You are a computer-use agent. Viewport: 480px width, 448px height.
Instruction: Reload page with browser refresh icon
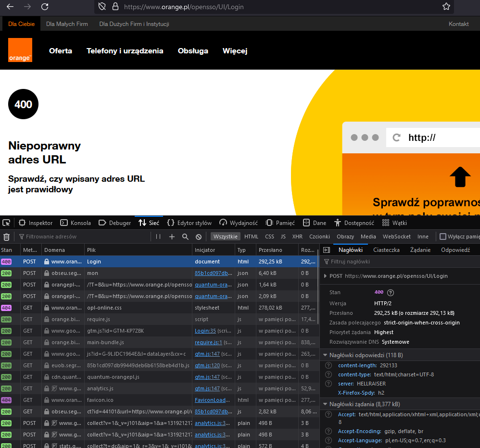click(x=45, y=7)
